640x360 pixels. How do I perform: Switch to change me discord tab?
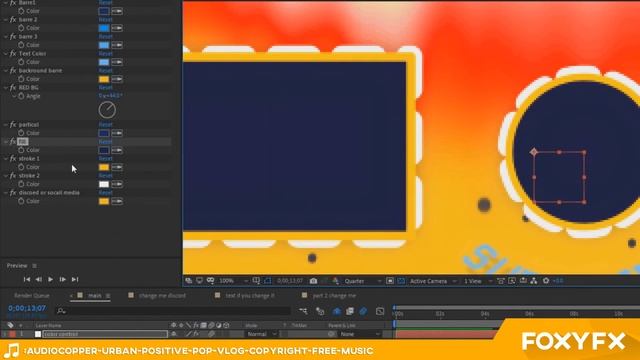162,296
